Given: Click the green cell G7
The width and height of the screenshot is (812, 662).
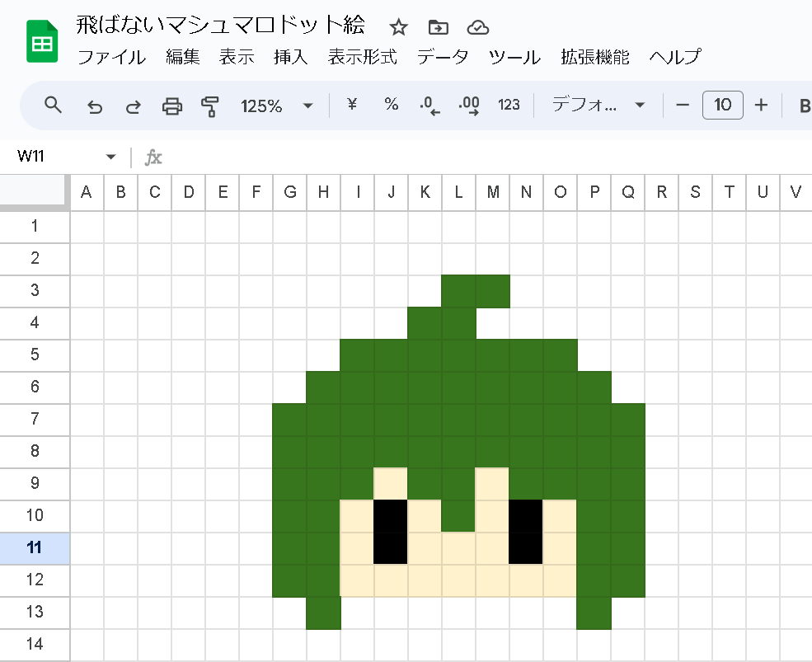Looking at the screenshot, I should [290, 420].
